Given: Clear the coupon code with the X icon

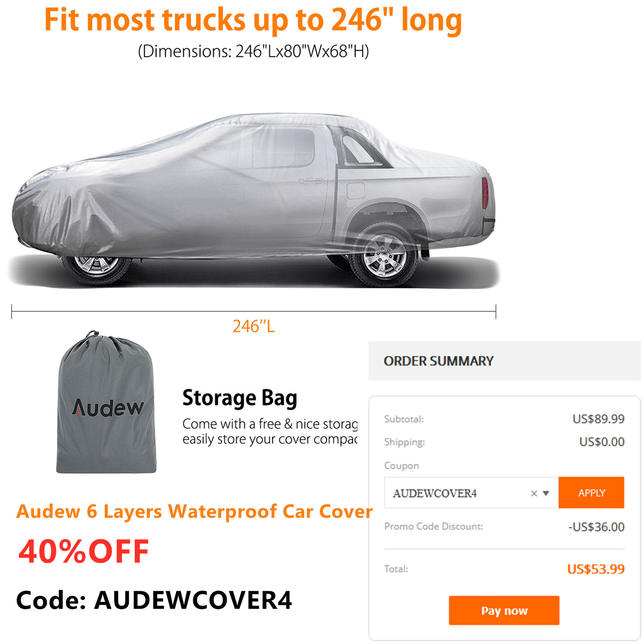Looking at the screenshot, I should 534,493.
